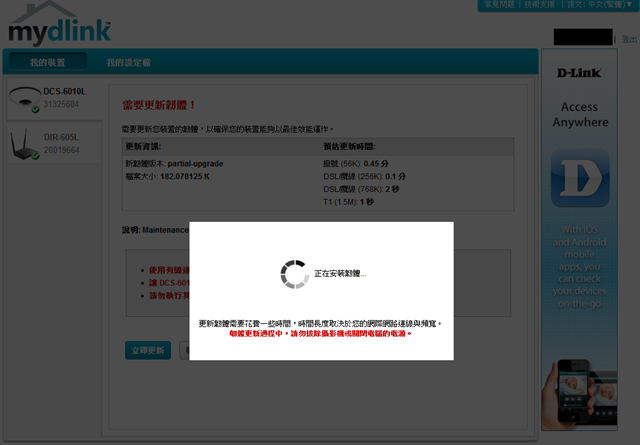
Task: Click the 需要更新韌體 heading
Action: [x=158, y=105]
